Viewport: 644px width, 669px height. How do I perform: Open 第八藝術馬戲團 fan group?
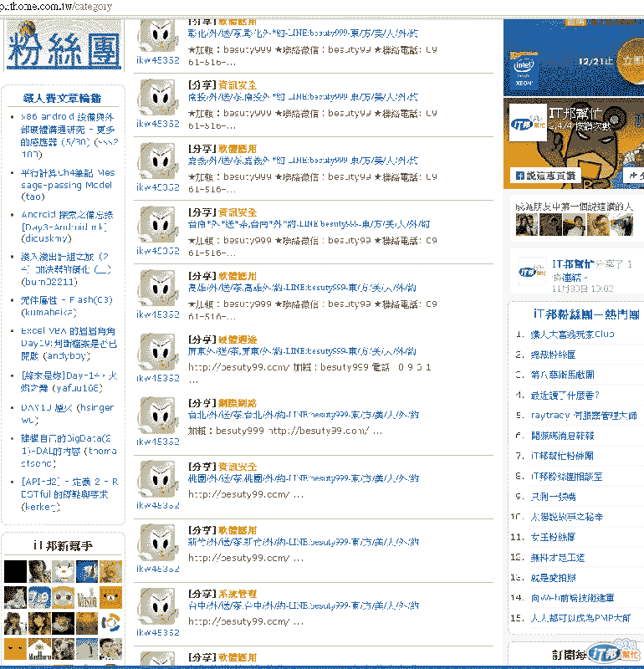pyautogui.click(x=563, y=375)
